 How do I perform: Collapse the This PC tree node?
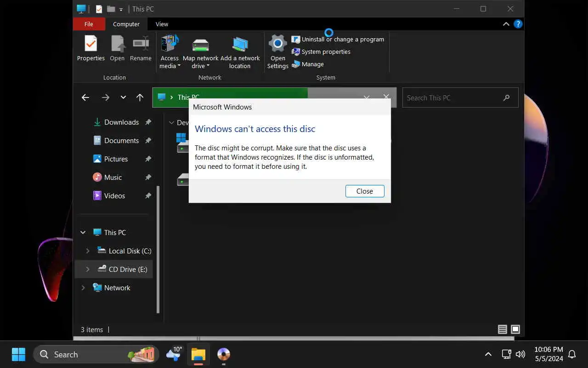[x=83, y=232]
